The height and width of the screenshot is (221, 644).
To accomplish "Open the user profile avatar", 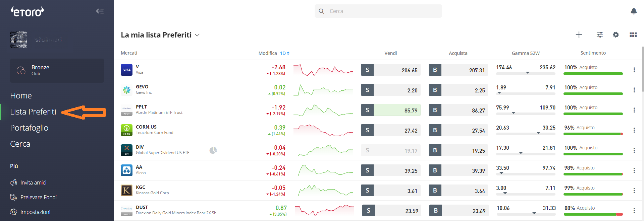I will [x=18, y=40].
